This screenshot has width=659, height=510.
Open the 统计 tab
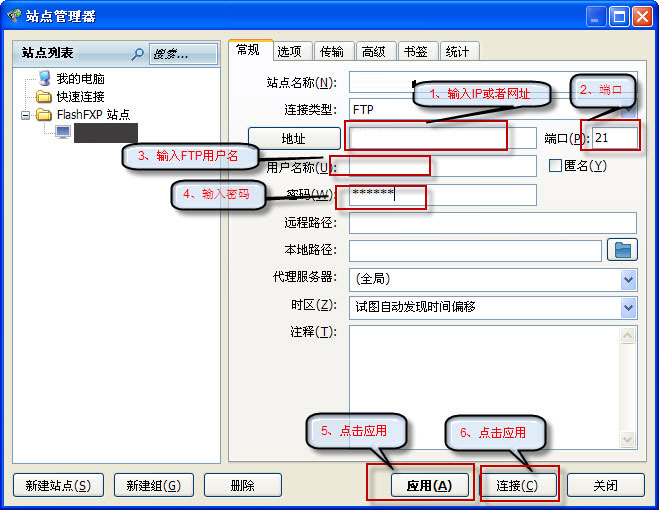click(457, 51)
